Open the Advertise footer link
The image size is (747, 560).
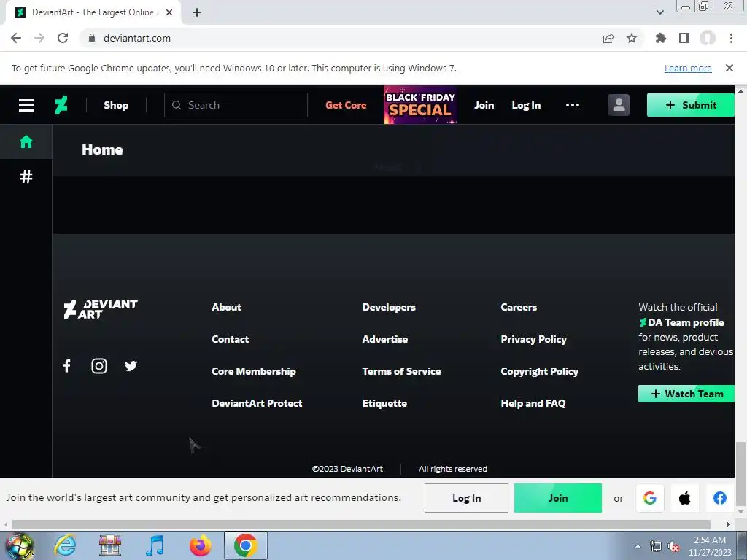(385, 339)
